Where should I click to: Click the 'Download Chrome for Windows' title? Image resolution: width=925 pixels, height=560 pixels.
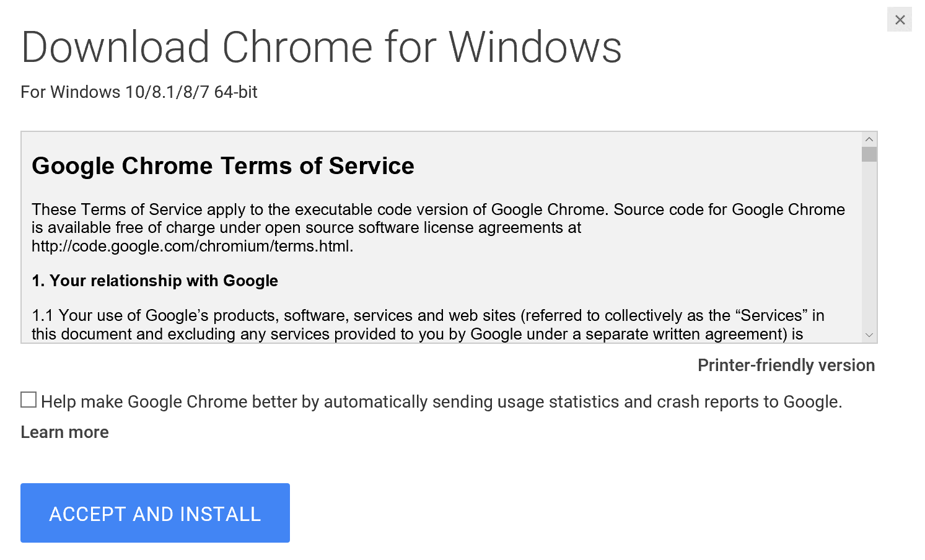pos(321,47)
